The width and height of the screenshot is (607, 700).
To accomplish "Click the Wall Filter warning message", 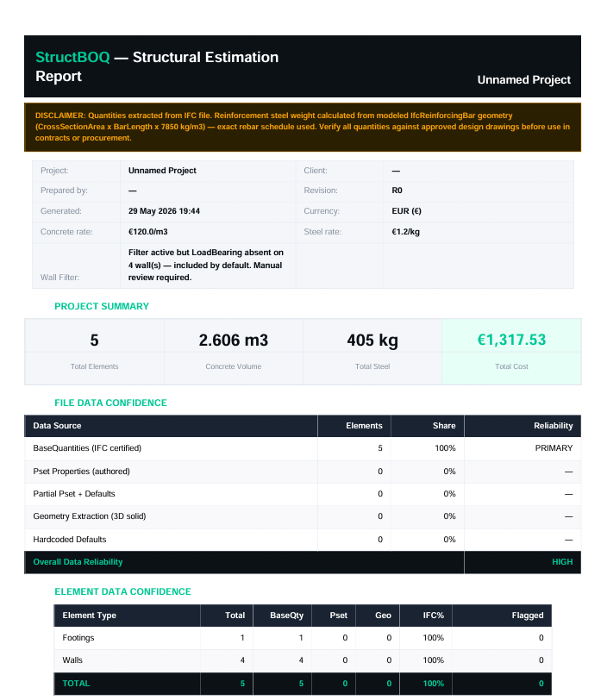I will [206, 265].
